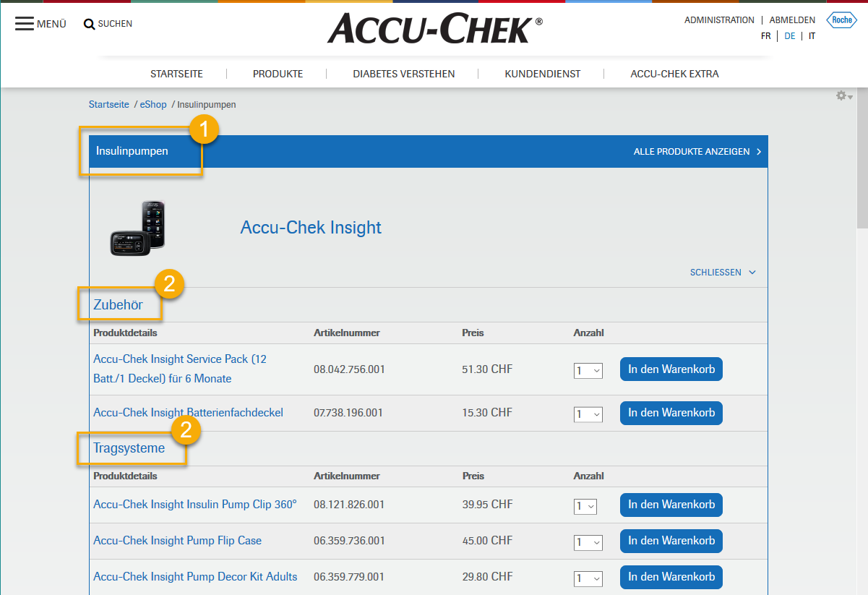Viewport: 868px width, 595px height.
Task: Open DIABETES VERSTEHEN navigation item
Action: 404,74
